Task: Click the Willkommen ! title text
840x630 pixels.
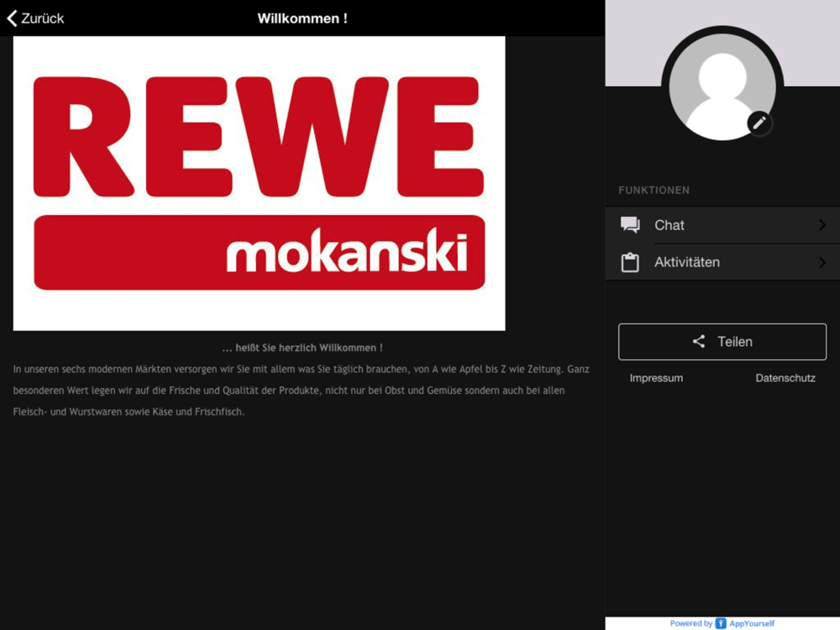Action: pyautogui.click(x=302, y=18)
